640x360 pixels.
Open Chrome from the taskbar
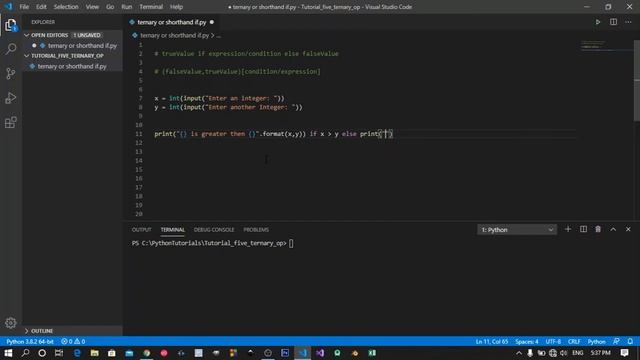tap(147, 353)
